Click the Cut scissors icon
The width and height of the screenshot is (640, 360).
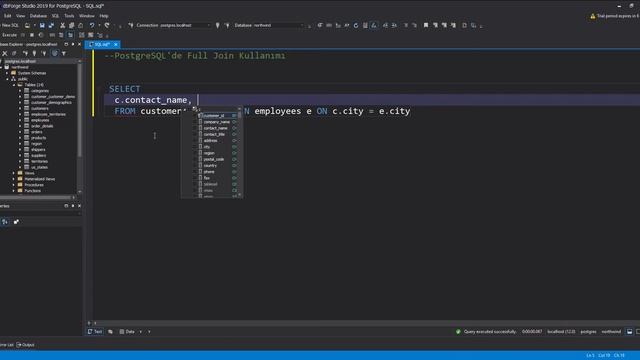62,25
